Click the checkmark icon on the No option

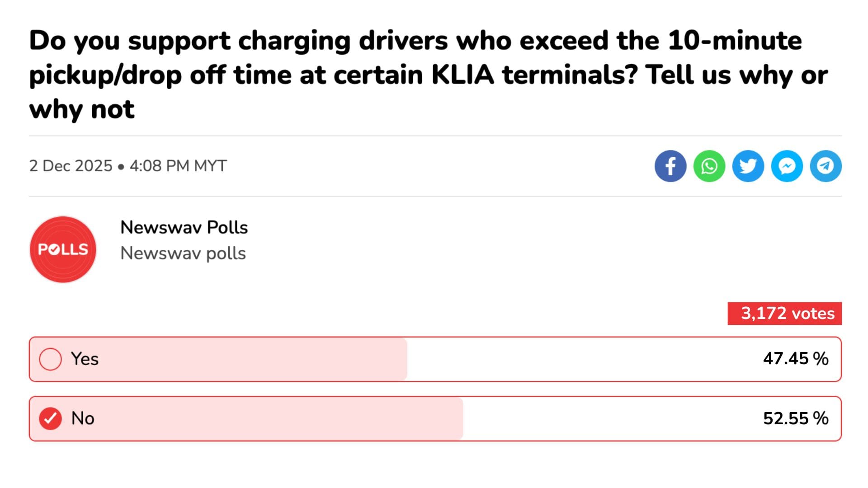[51, 418]
